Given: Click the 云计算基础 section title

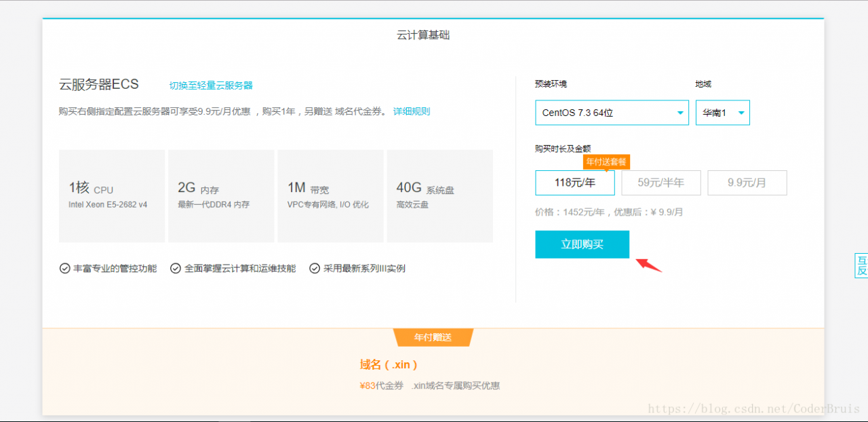Looking at the screenshot, I should (x=423, y=35).
